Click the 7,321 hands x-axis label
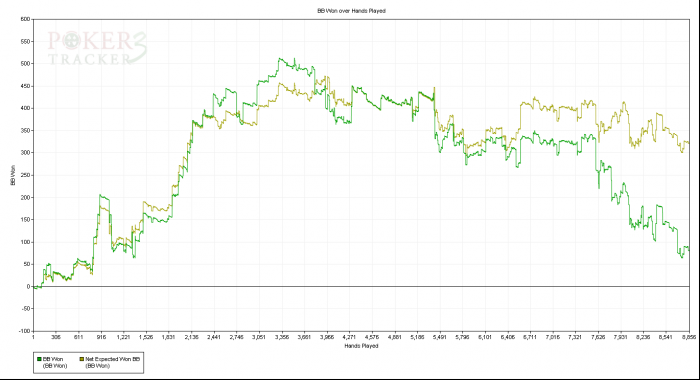 tap(575, 337)
